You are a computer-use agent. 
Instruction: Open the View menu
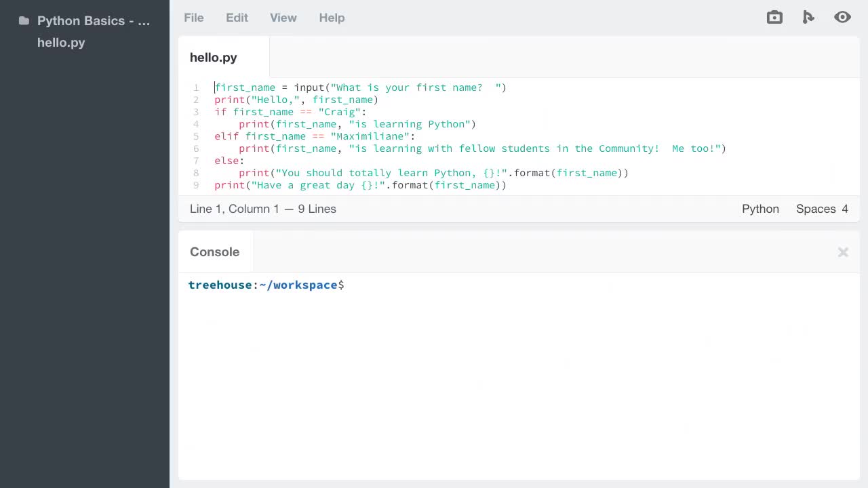click(283, 18)
